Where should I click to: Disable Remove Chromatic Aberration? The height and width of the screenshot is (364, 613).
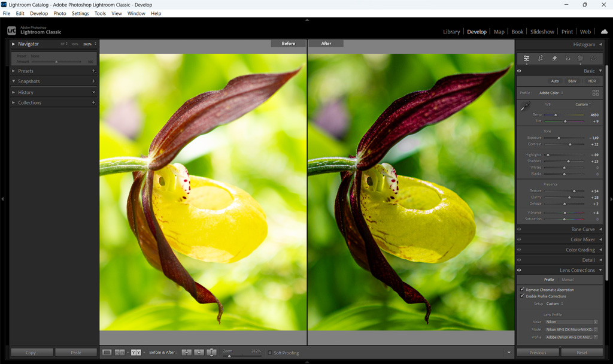tap(522, 290)
